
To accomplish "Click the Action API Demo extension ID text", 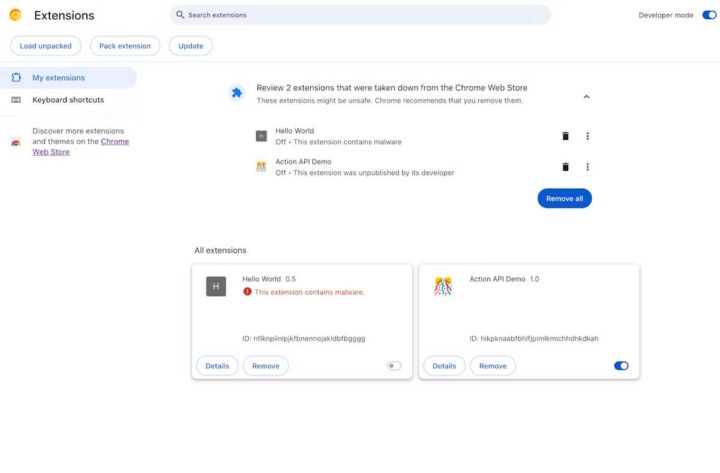I will click(534, 338).
